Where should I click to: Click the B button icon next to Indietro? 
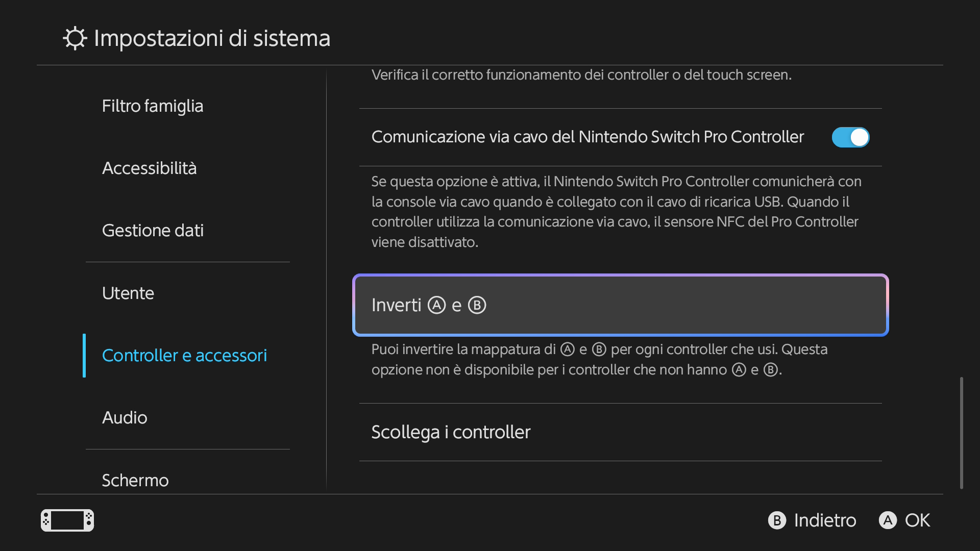pos(777,520)
